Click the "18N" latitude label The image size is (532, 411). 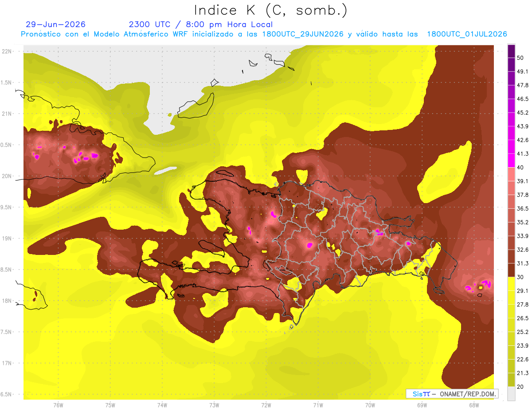[8, 301]
